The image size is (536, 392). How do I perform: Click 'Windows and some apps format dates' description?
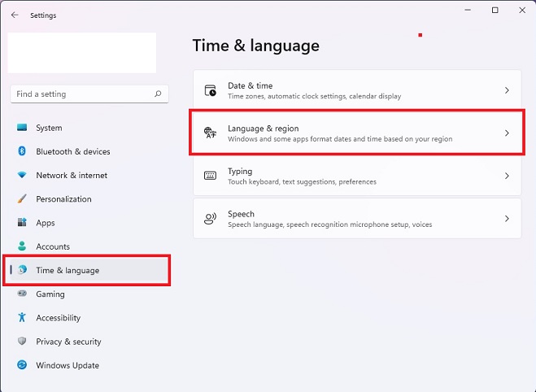340,139
